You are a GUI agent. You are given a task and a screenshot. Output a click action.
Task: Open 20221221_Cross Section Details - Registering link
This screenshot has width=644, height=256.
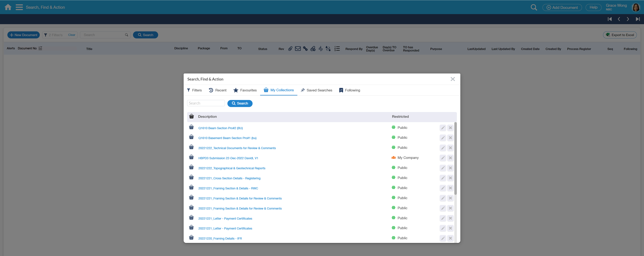pos(229,178)
